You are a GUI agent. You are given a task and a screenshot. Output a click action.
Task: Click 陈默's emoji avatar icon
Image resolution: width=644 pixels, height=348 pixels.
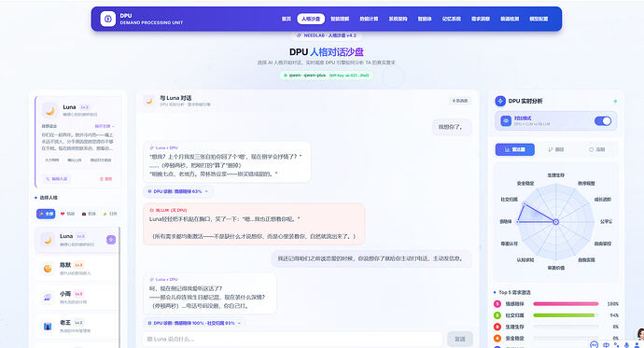pyautogui.click(x=48, y=269)
